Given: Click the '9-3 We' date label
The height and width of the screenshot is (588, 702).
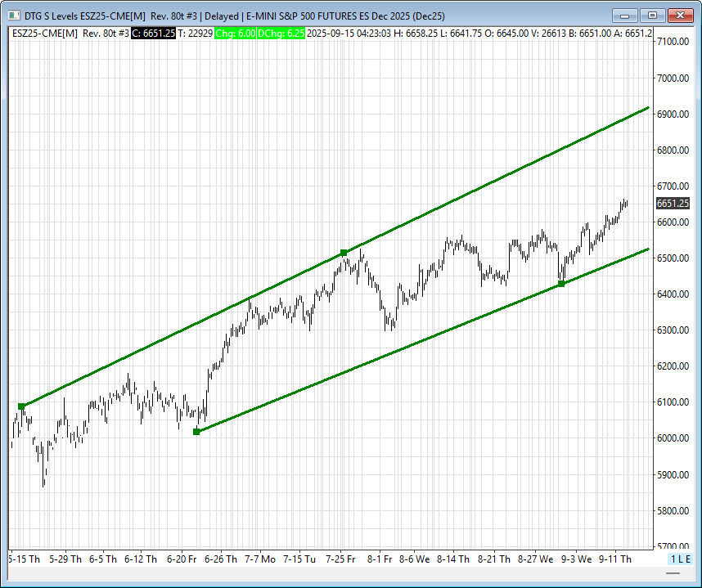Looking at the screenshot, I should [577, 559].
